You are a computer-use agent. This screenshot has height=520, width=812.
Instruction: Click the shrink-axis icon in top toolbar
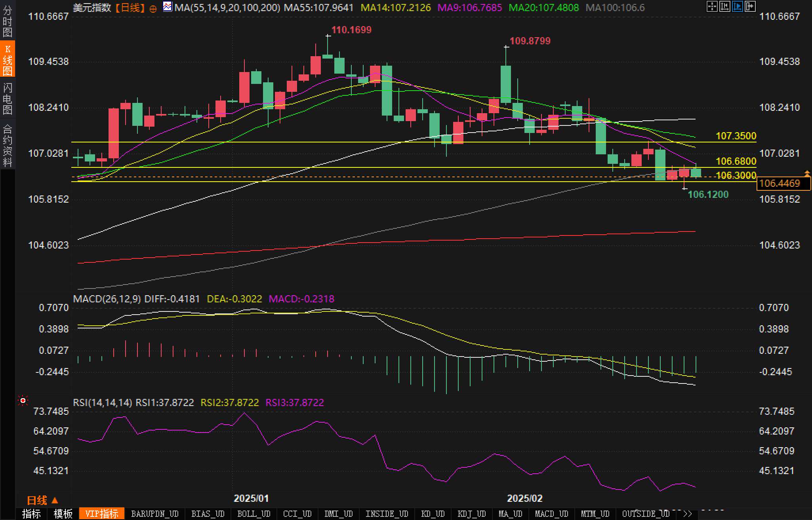pos(724,6)
